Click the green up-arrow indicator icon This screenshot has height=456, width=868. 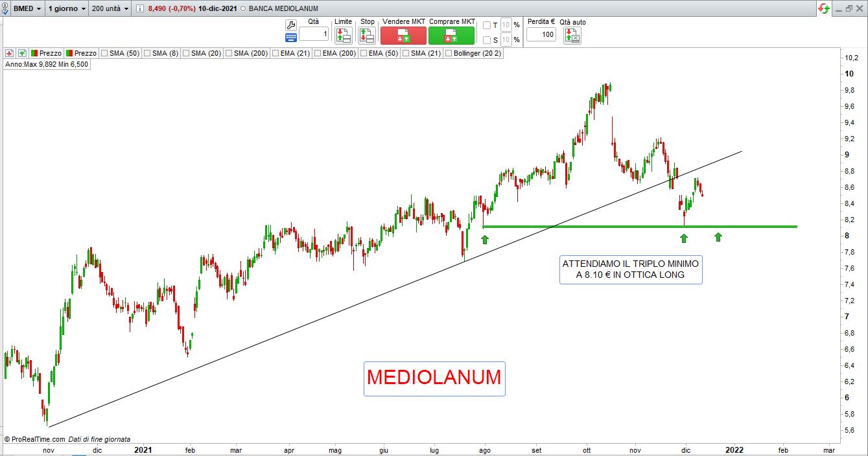click(22, 53)
